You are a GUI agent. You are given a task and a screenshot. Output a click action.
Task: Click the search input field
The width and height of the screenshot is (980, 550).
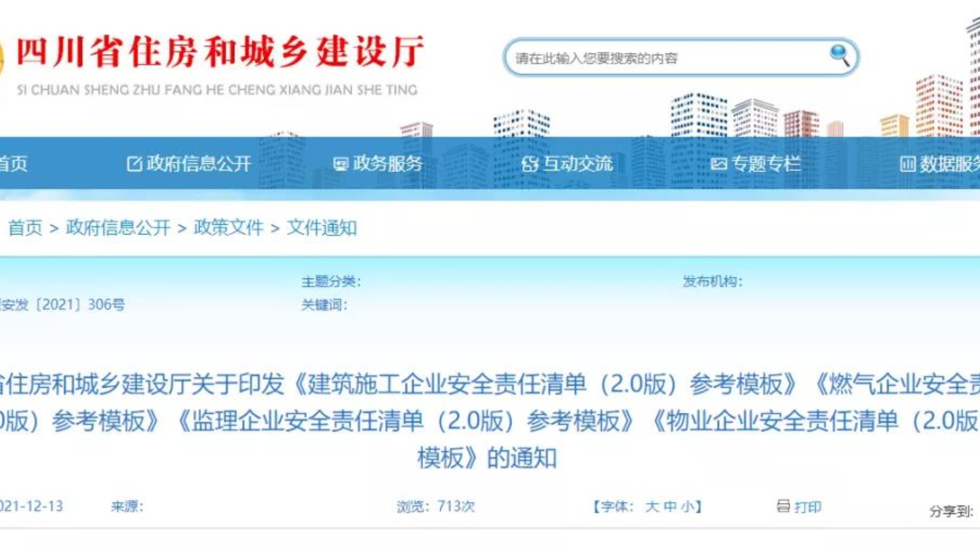(666, 58)
